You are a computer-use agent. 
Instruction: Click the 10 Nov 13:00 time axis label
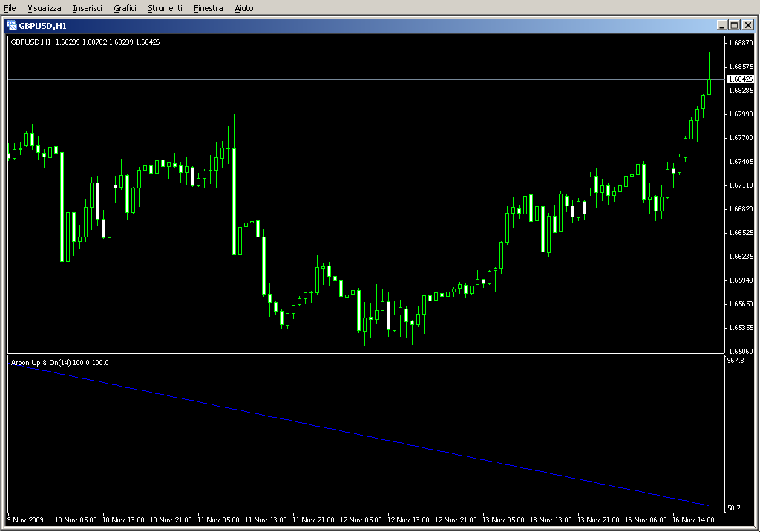click(123, 519)
